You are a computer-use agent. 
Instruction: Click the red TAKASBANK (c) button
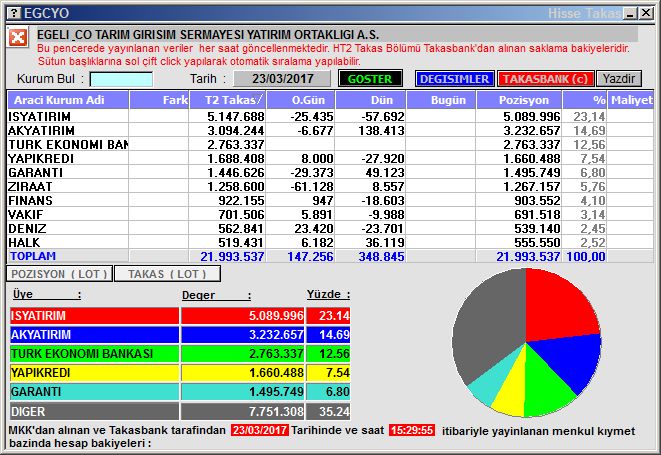tap(545, 79)
